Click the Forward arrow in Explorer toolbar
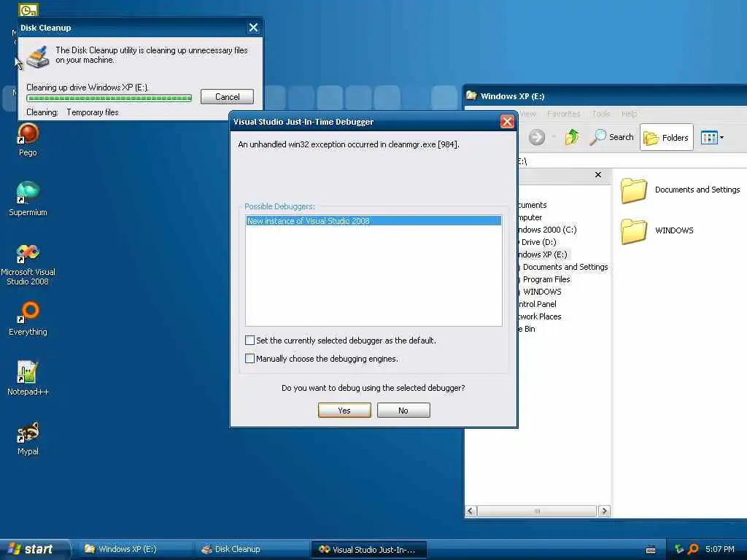The image size is (747, 560). tap(536, 137)
